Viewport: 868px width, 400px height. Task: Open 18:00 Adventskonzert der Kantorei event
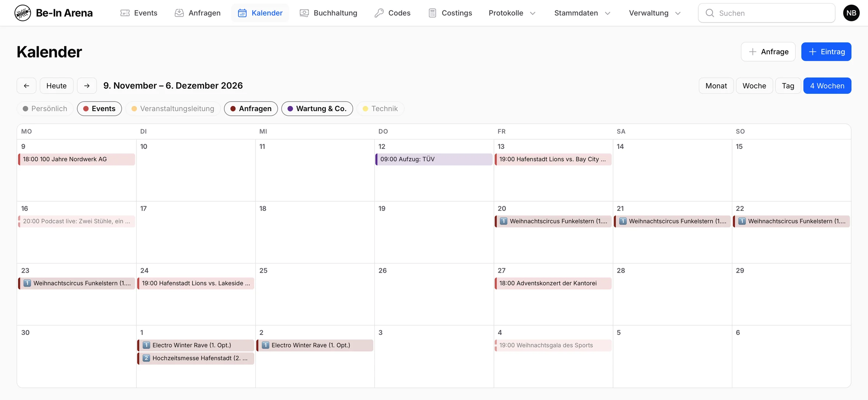tap(553, 283)
